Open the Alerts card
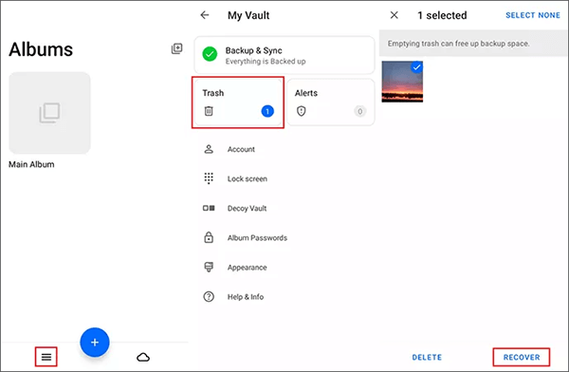Screen dimensions: 569x372 [x=330, y=102]
